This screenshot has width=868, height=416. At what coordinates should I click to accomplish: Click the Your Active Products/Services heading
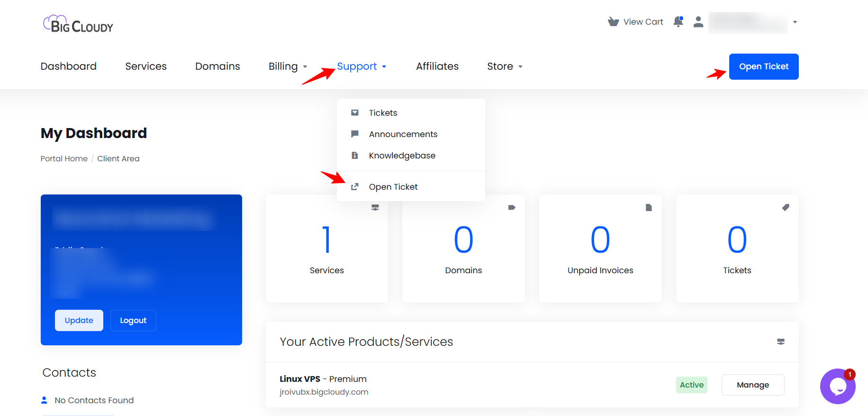[366, 342]
